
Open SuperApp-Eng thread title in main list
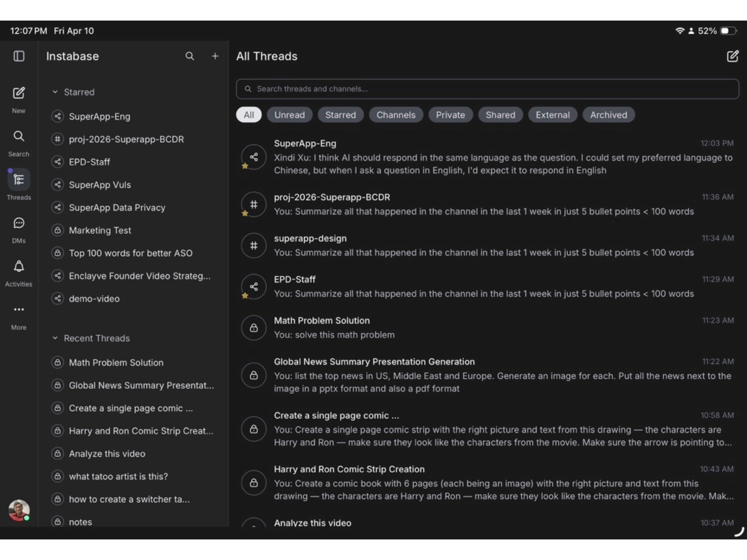(x=305, y=143)
